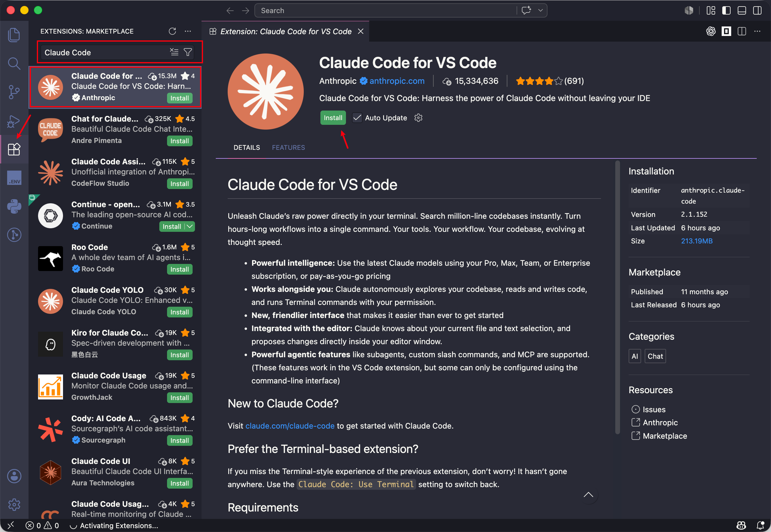Open the Source Control view
The image size is (771, 532).
tap(14, 92)
